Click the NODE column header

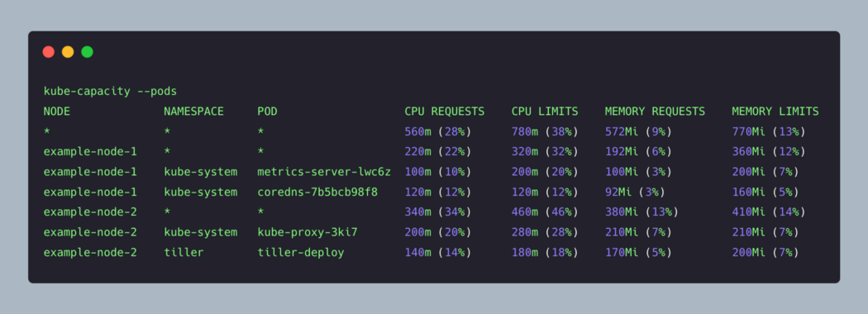click(x=57, y=112)
